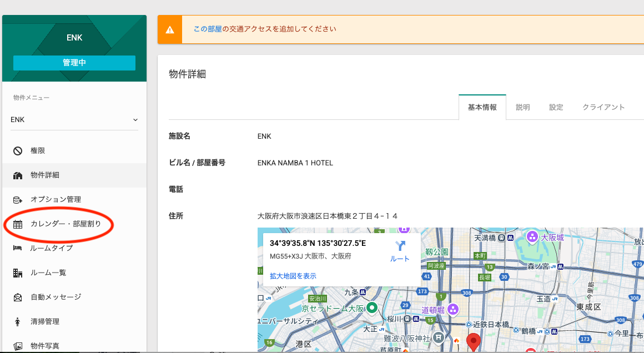Click the 物件写真 photo icon
The height and width of the screenshot is (353, 644).
coord(18,346)
